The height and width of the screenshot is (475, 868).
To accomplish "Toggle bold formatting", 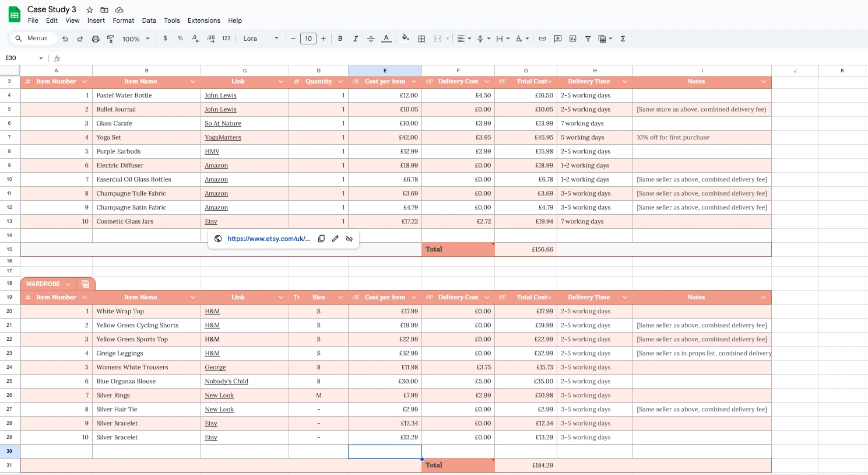I will click(x=340, y=39).
